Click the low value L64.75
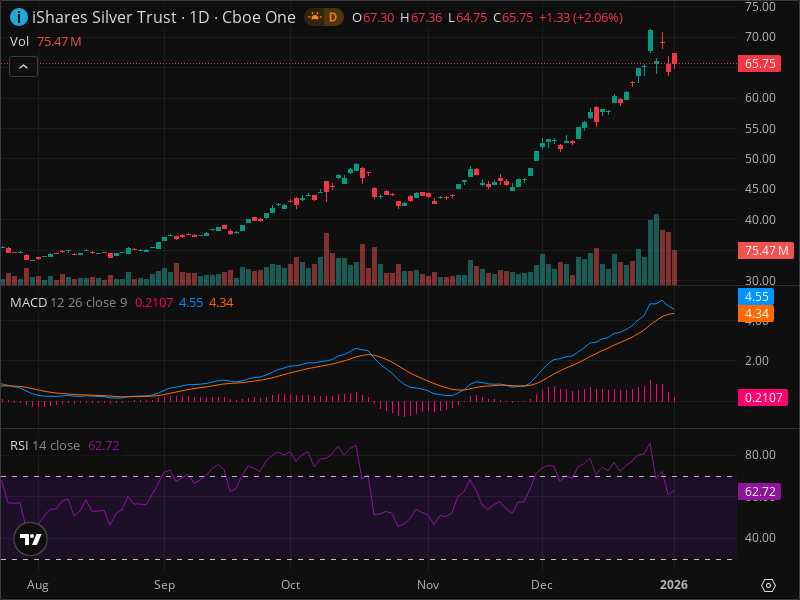Image resolution: width=800 pixels, height=600 pixels. click(467, 18)
